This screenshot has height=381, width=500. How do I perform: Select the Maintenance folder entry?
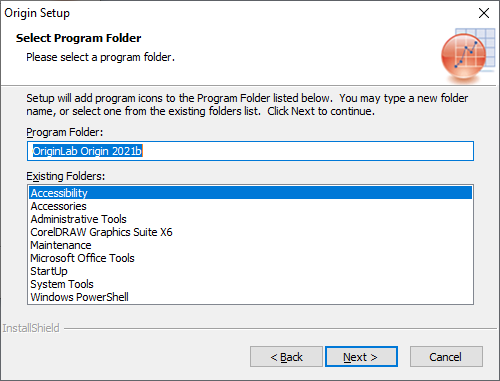pyautogui.click(x=251, y=245)
